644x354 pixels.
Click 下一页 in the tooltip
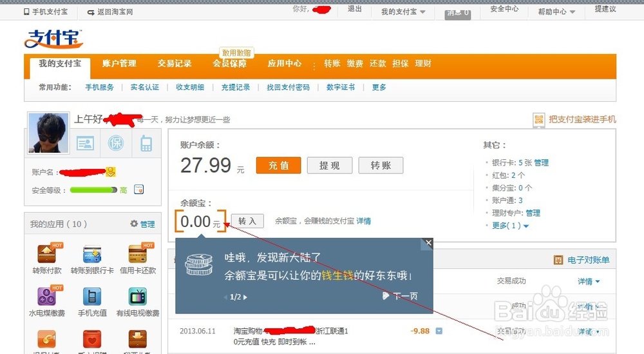[x=405, y=296]
